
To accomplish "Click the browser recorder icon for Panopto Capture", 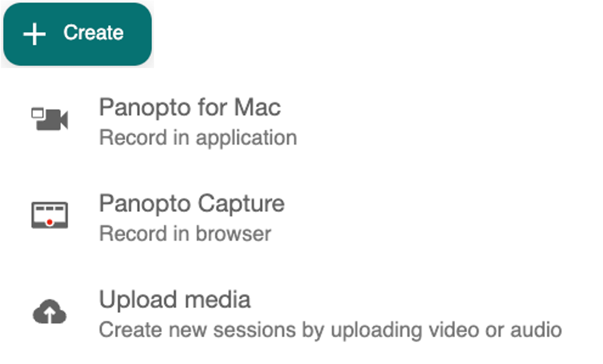I will click(x=50, y=215).
